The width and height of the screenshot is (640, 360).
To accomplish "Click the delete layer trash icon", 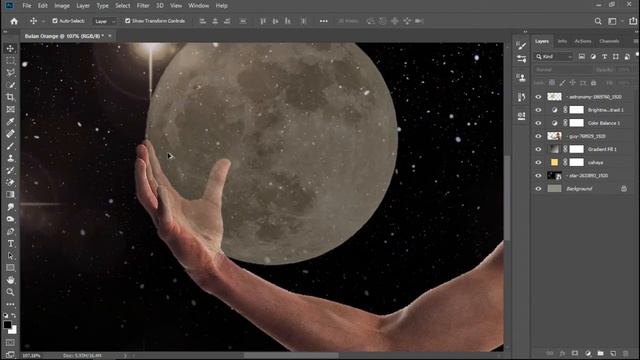I will pyautogui.click(x=626, y=353).
